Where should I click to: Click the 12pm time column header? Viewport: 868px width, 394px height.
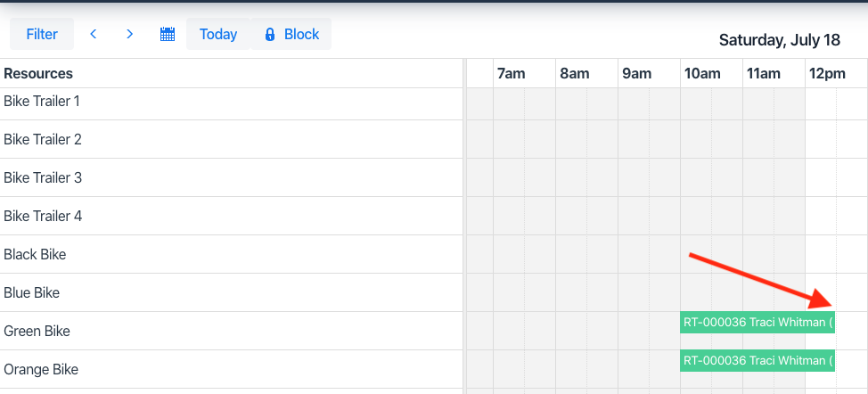click(827, 74)
